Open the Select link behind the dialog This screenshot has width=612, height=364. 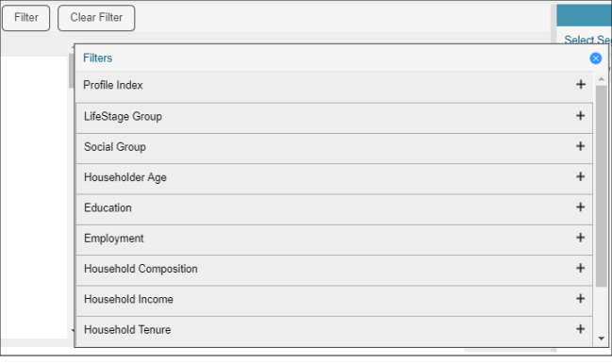[x=587, y=40]
